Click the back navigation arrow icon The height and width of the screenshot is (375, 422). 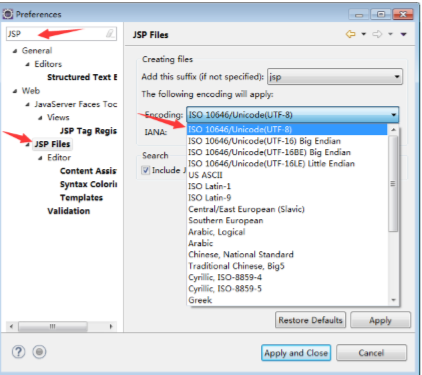pyautogui.click(x=350, y=34)
